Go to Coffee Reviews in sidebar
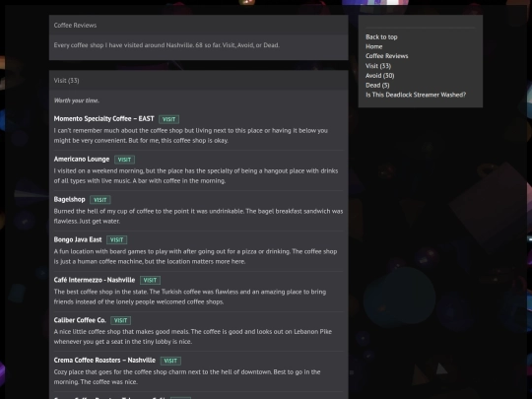The image size is (532, 399). pyautogui.click(x=387, y=56)
